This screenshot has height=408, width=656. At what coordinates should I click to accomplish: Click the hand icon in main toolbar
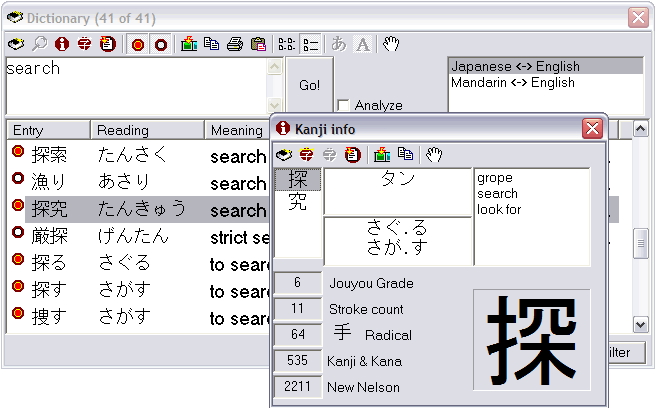(x=392, y=44)
